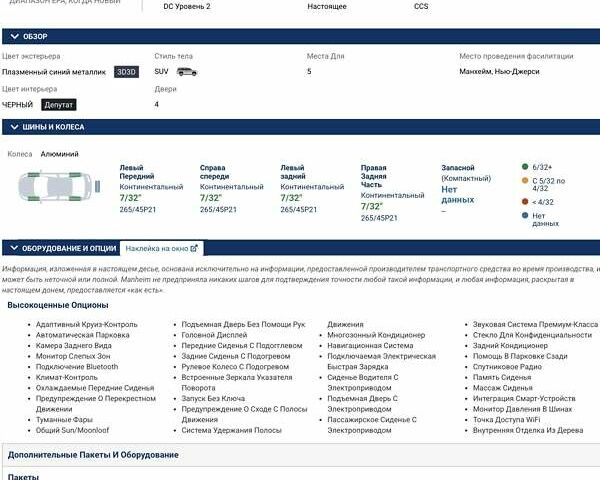Click the Правая Задняя Часть tire depth value
600x480 pixels.
click(x=371, y=206)
